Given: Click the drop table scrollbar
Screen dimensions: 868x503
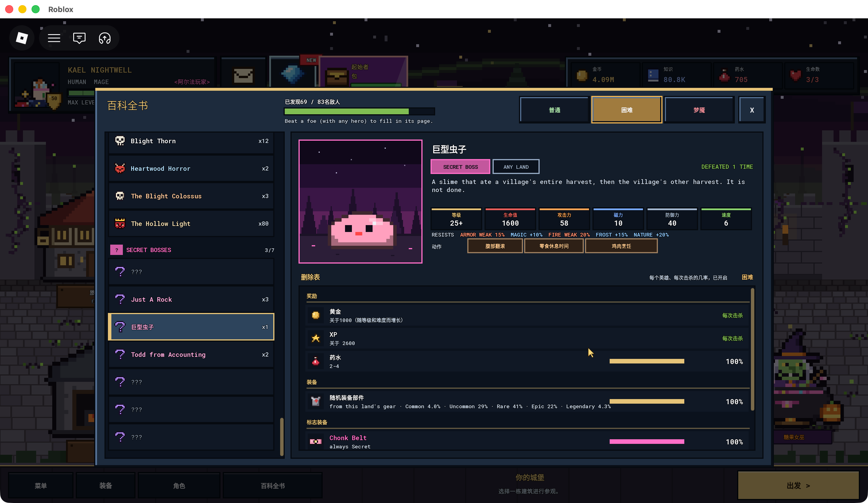Looking at the screenshot, I should (x=752, y=349).
